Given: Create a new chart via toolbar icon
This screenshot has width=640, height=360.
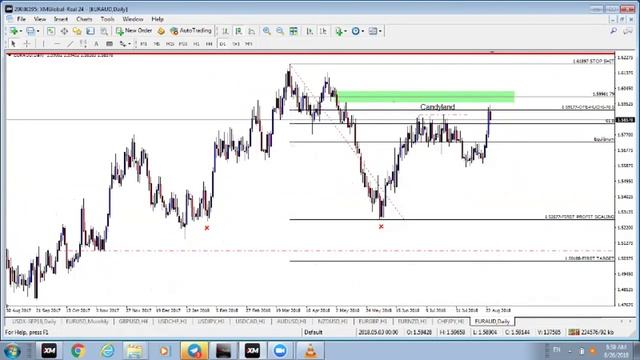Looking at the screenshot, I should 13,31.
